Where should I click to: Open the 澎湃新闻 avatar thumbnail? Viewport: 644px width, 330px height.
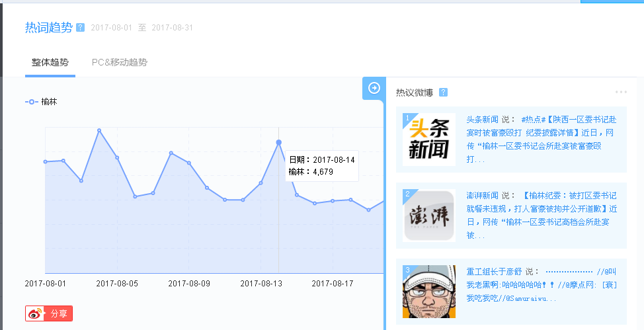(x=429, y=216)
